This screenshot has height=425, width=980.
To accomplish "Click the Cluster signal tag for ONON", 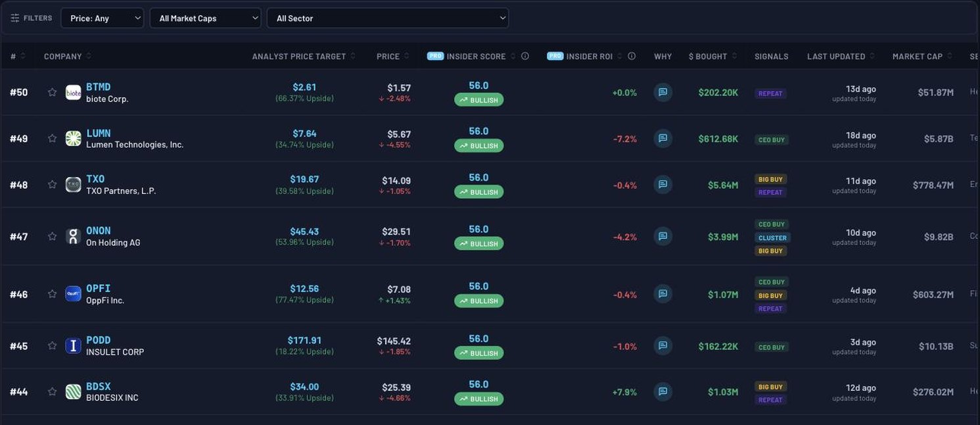I will [x=772, y=238].
